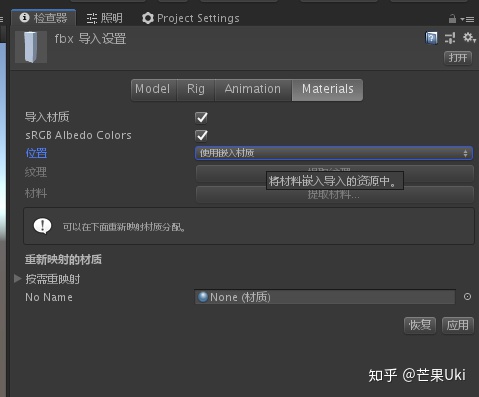The height and width of the screenshot is (397, 479).
Task: Toggle the sRGB Albedo Colors checkbox
Action: point(201,135)
